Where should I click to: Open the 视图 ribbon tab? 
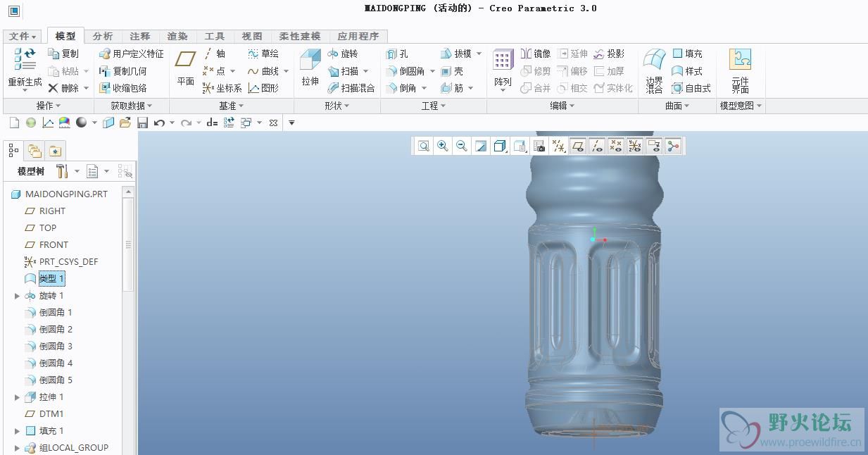(x=252, y=37)
